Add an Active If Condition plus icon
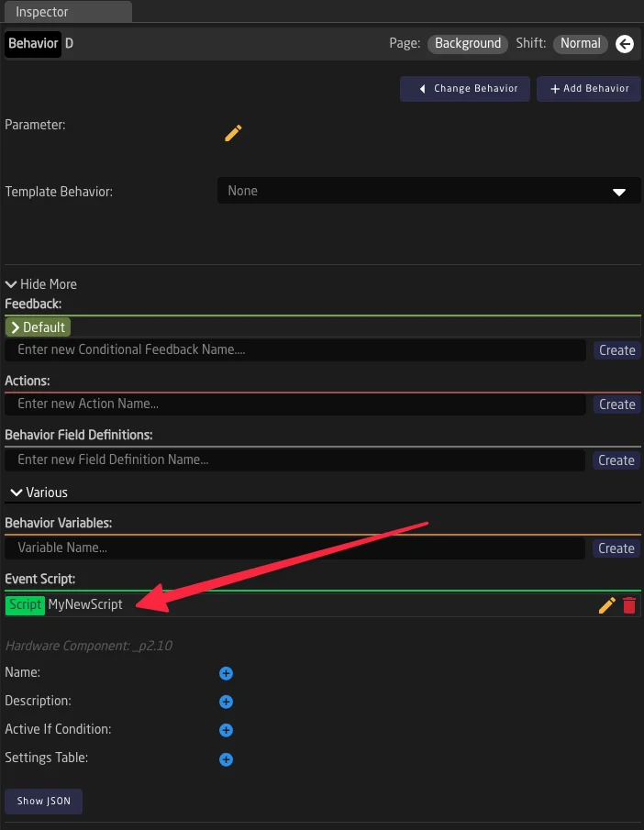The height and width of the screenshot is (830, 644). tap(226, 730)
